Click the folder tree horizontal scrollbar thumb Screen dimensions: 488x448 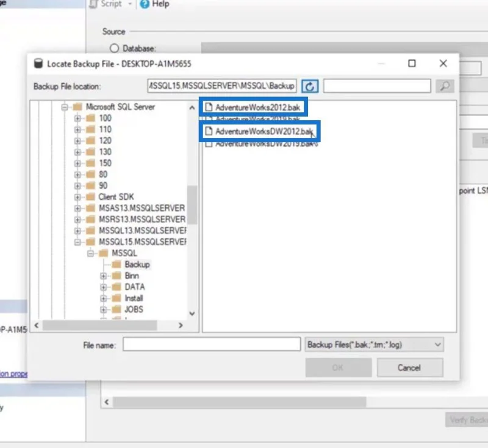click(x=100, y=325)
